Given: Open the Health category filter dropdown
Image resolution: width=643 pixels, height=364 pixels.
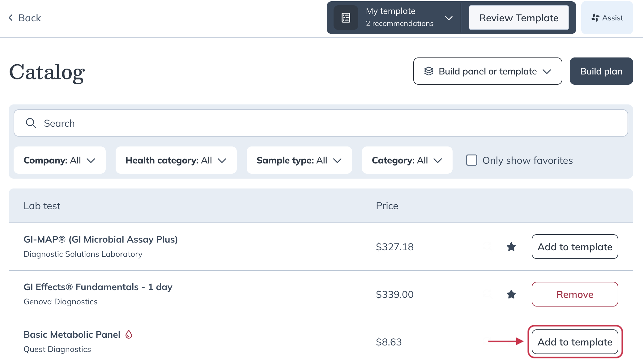Looking at the screenshot, I should click(x=176, y=160).
